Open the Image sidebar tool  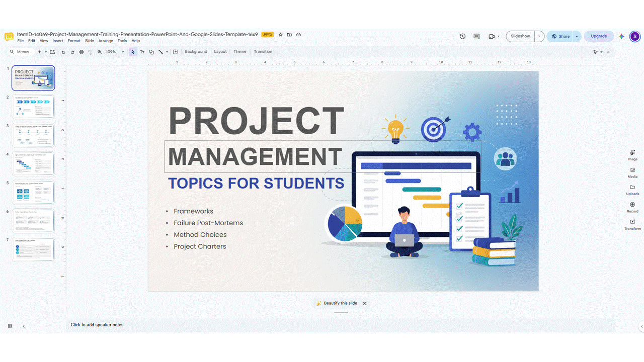tap(632, 155)
